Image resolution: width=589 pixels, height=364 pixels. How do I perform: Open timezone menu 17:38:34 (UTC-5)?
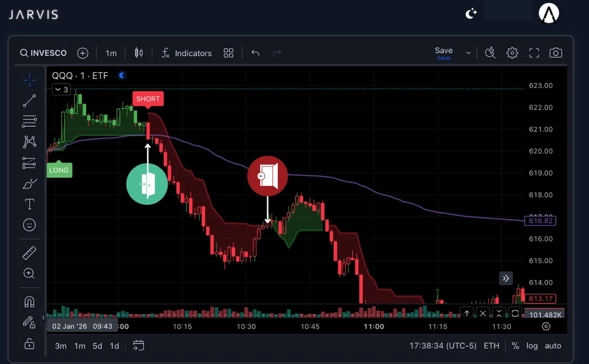click(x=443, y=346)
